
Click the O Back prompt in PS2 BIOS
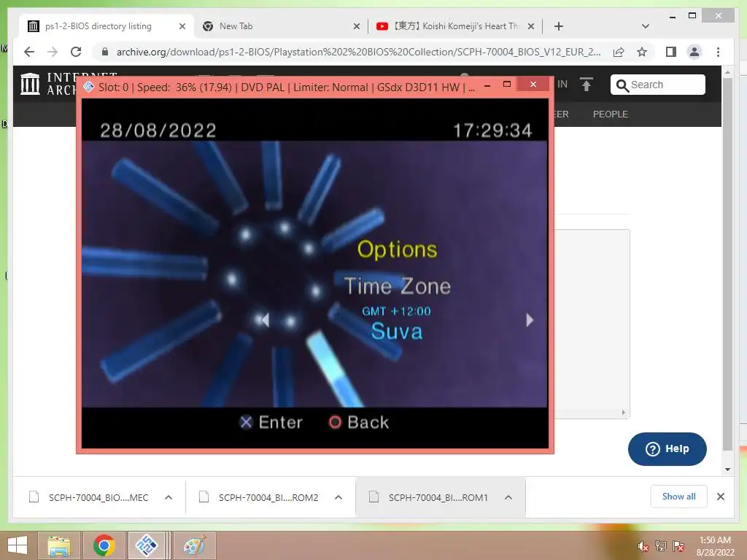click(x=359, y=422)
